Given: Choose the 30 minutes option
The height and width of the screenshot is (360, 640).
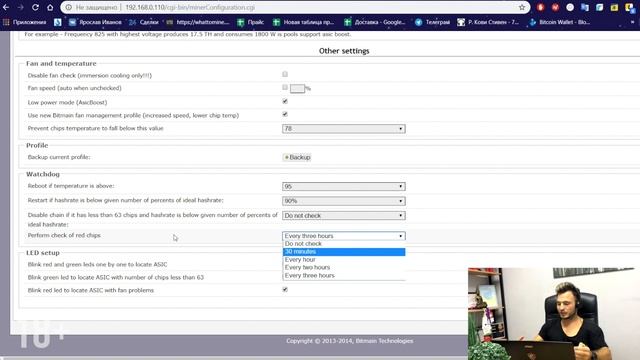Looking at the screenshot, I should point(344,252).
